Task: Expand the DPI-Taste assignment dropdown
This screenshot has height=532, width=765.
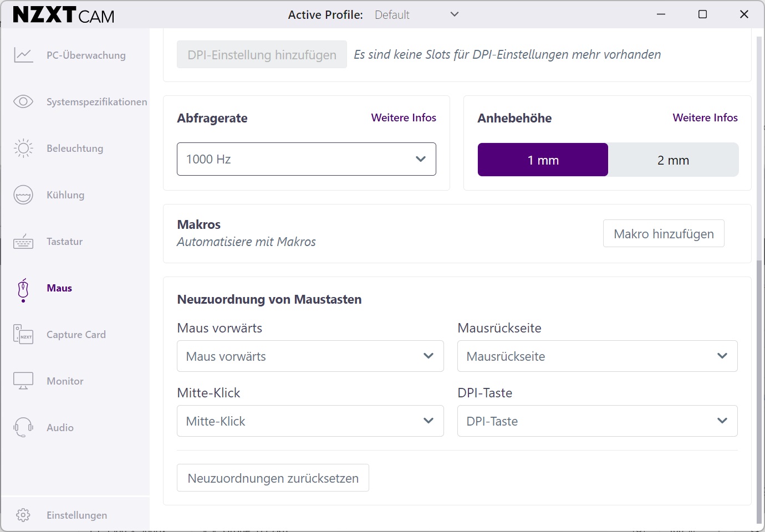Action: pos(598,421)
